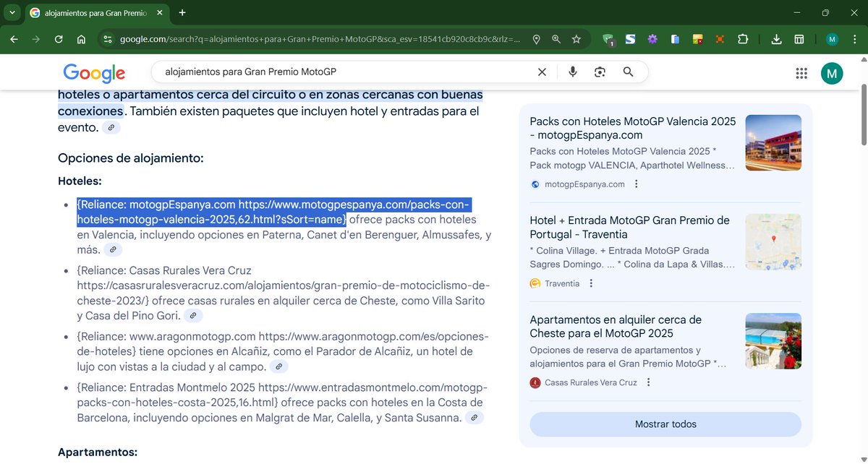The height and width of the screenshot is (464, 868).
Task: Open the browser Downloads icon
Action: click(x=776, y=40)
